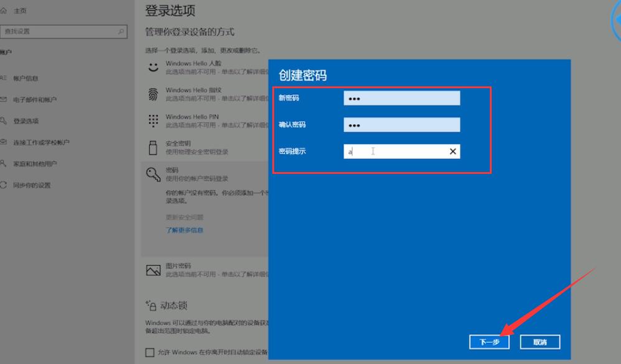
Task: Click the 主页 home icon in sidebar
Action: pos(4,11)
